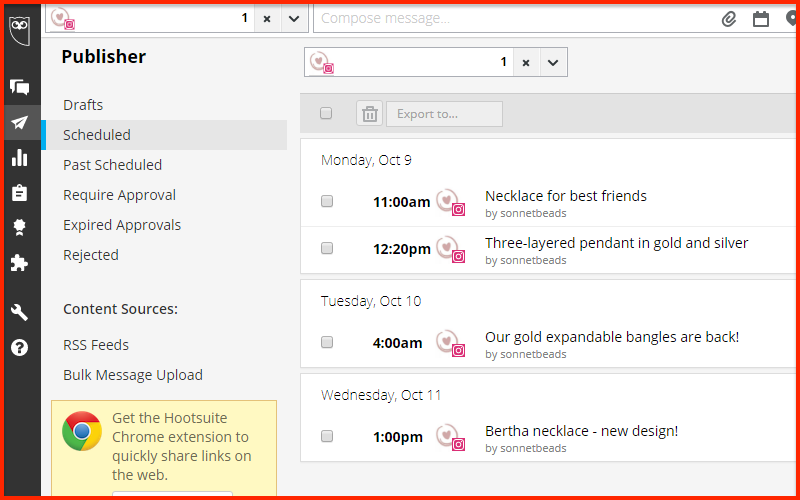Screen dimensions: 800x500
Task: Open the Necklace for best friends post
Action: pyautogui.click(x=566, y=196)
